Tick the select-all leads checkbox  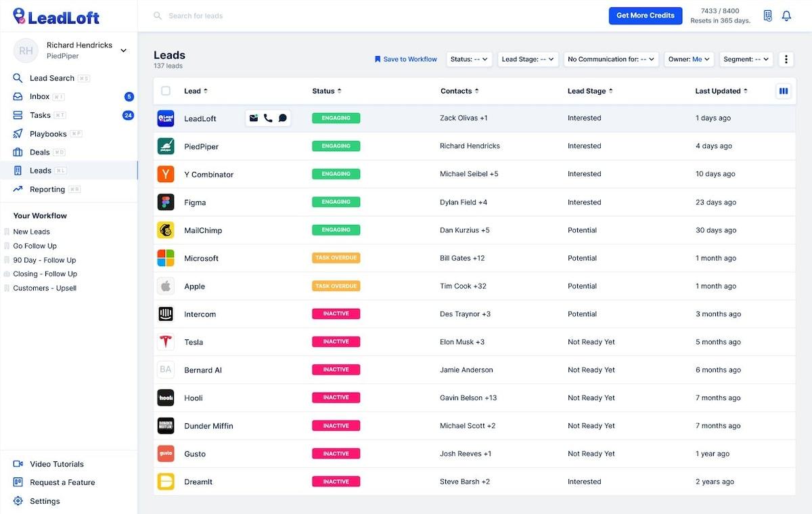coord(166,91)
